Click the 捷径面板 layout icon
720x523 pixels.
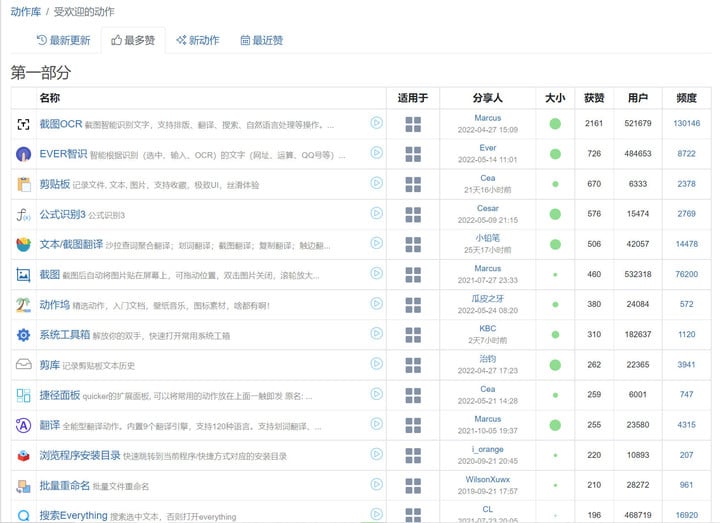[23, 395]
